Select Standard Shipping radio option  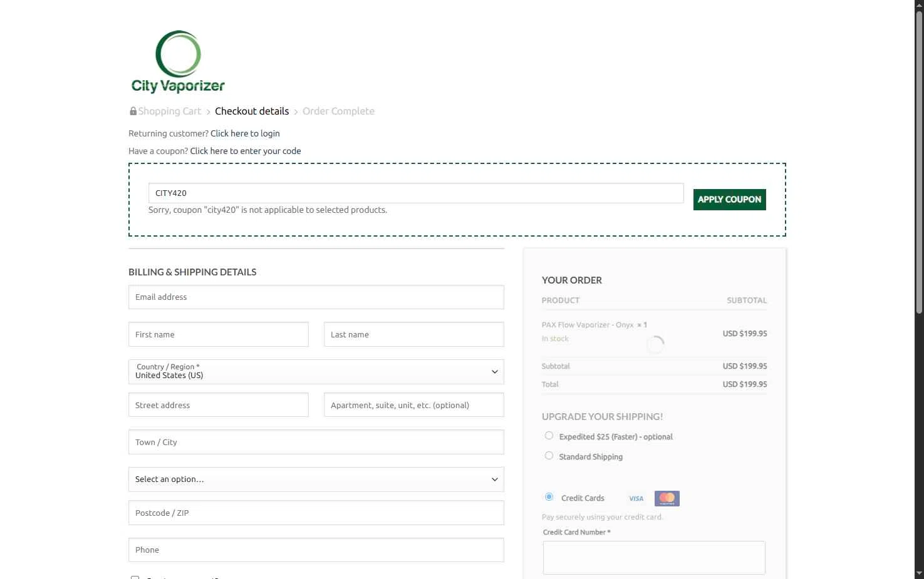549,456
